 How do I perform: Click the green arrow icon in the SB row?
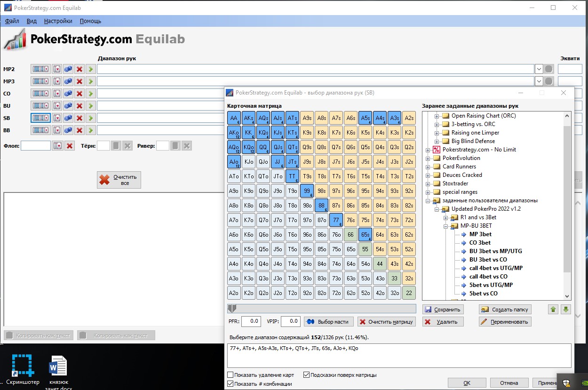(90, 118)
